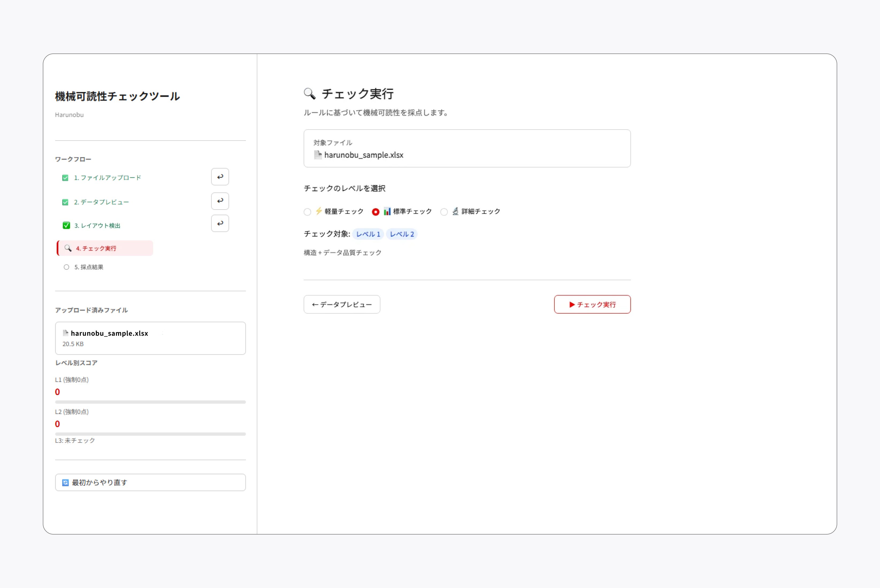Click the 20.5 KB file size text
The image size is (880, 588).
pos(73,344)
